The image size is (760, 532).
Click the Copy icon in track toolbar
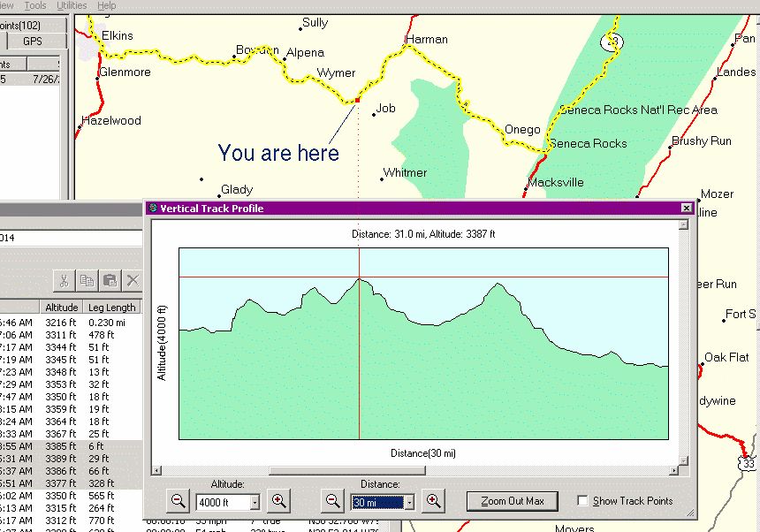pyautogui.click(x=87, y=281)
